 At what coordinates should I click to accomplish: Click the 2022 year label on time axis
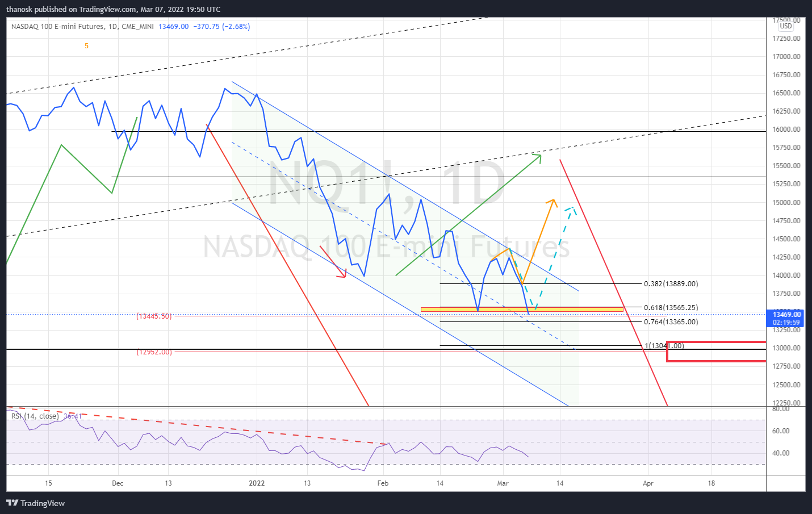(257, 483)
